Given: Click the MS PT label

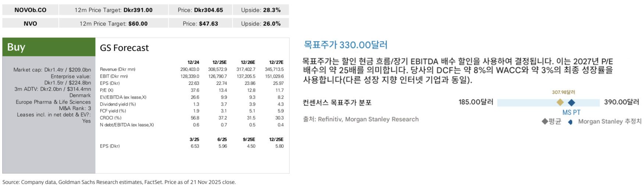Looking at the screenshot, I should (x=571, y=113).
